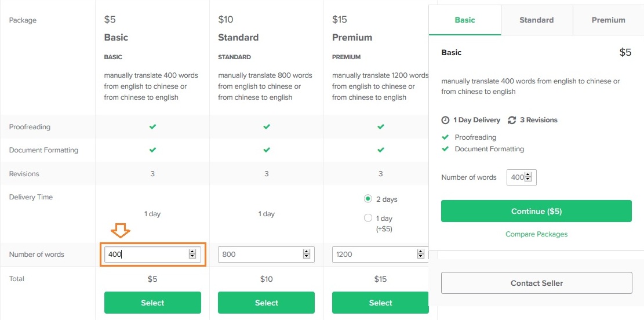
Task: Adjust Basic package word count stepper arrows
Action: (192, 254)
